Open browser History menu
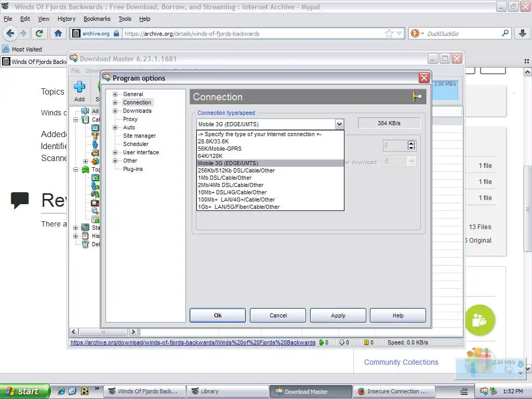This screenshot has width=532, height=399. point(66,19)
